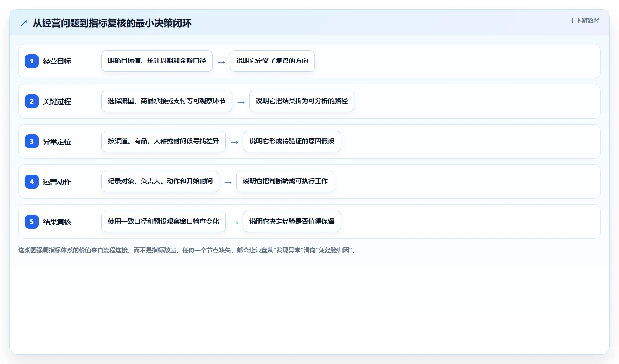This screenshot has width=619, height=364.
Task: Select step number badge 1
Action: click(x=32, y=61)
